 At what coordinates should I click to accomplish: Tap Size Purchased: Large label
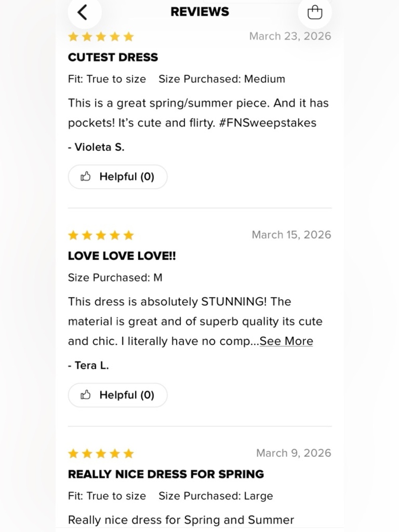[x=216, y=496]
